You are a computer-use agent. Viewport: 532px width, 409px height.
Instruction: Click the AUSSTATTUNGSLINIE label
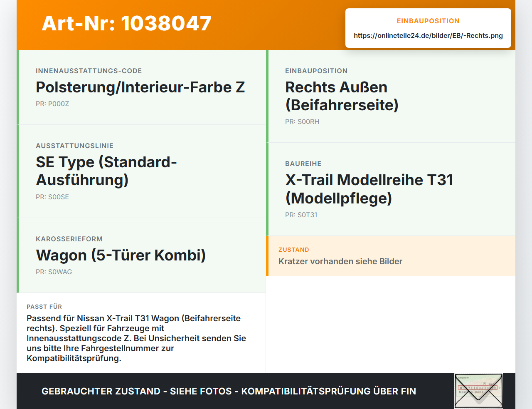pyautogui.click(x=74, y=146)
